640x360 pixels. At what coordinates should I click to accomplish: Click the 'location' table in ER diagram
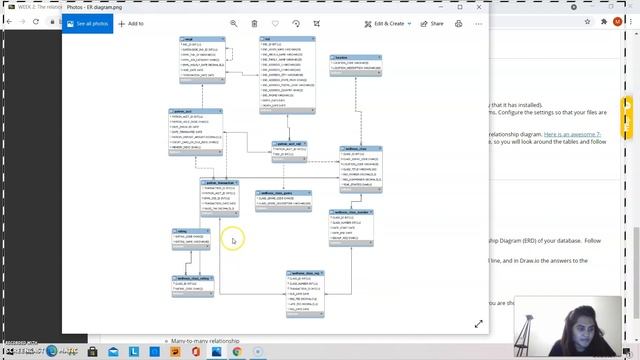point(356,65)
